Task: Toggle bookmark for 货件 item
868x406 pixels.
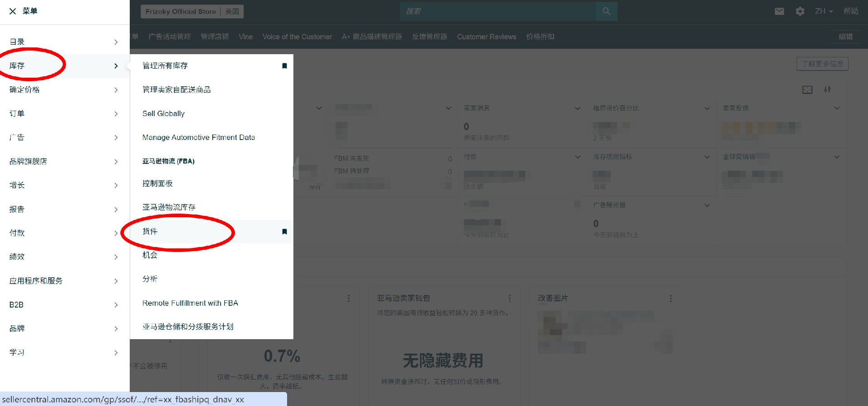Action: pos(284,232)
